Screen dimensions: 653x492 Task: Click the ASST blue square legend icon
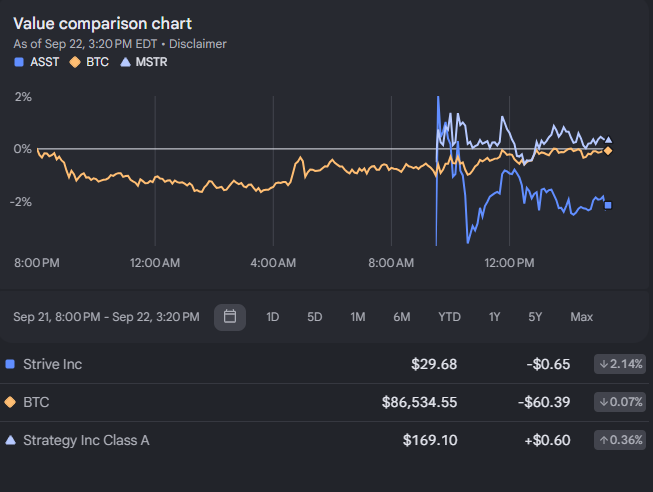coord(19,62)
